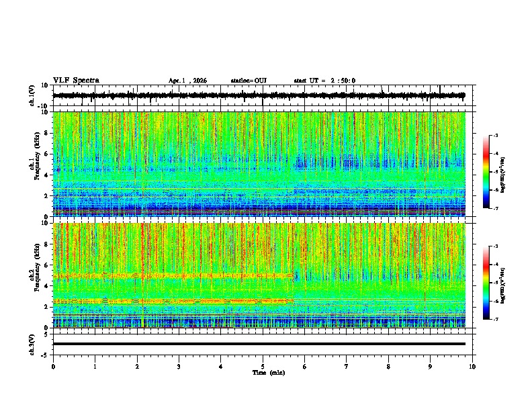This screenshot has width=532, height=411.
Task: Click the orange 5 kHz band in ch.2
Action: pyautogui.click(x=173, y=276)
